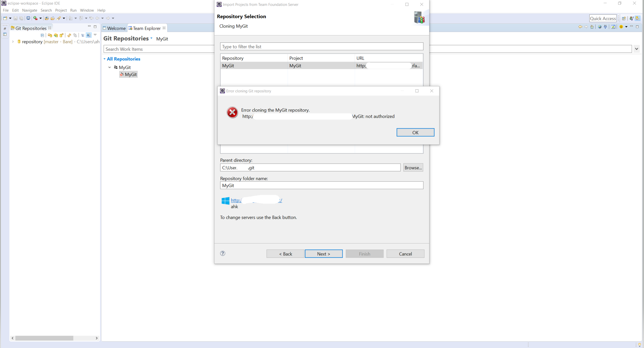Expand the repository [master - Bare] node

click(x=13, y=42)
